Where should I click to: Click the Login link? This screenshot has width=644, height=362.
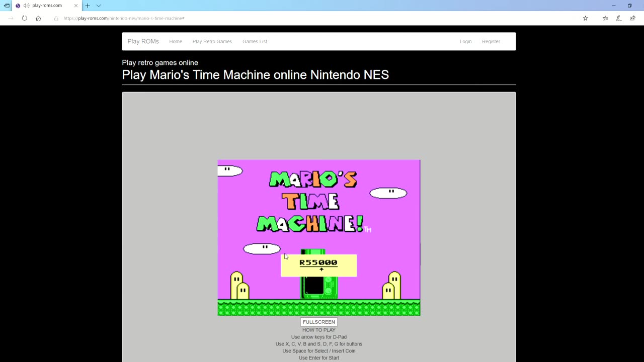coord(465,41)
